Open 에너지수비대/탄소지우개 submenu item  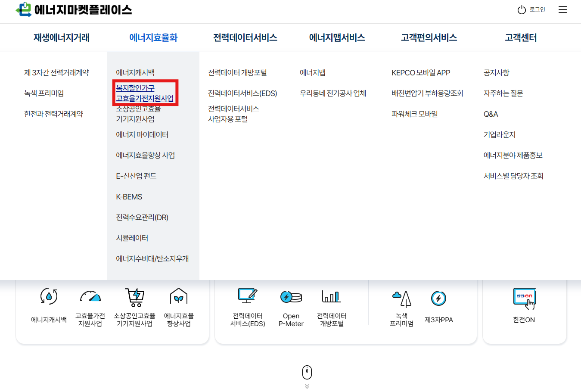152,259
